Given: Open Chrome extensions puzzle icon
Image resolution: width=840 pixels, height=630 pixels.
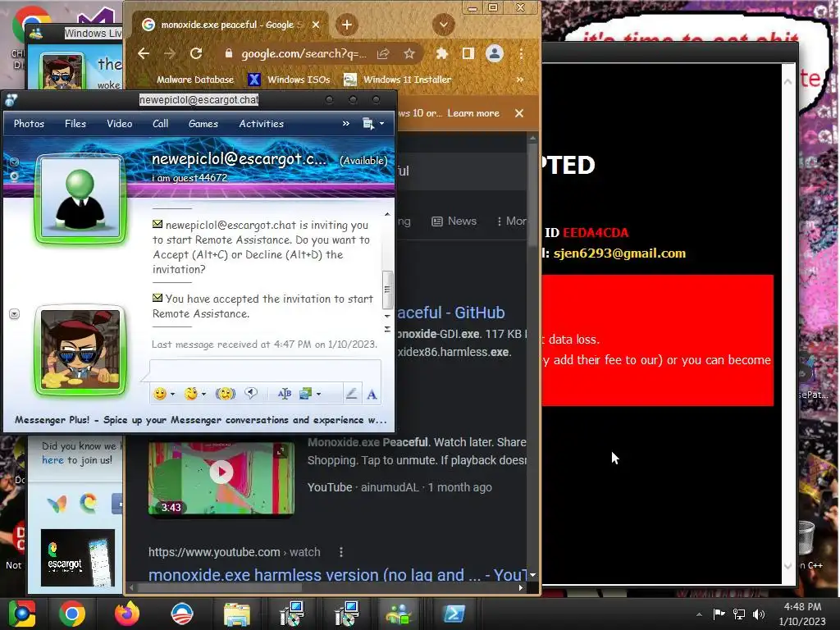Looking at the screenshot, I should pos(442,53).
